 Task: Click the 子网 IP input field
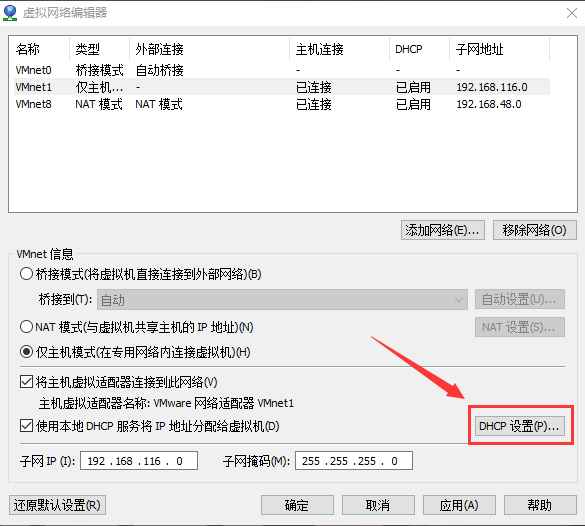pos(139,461)
